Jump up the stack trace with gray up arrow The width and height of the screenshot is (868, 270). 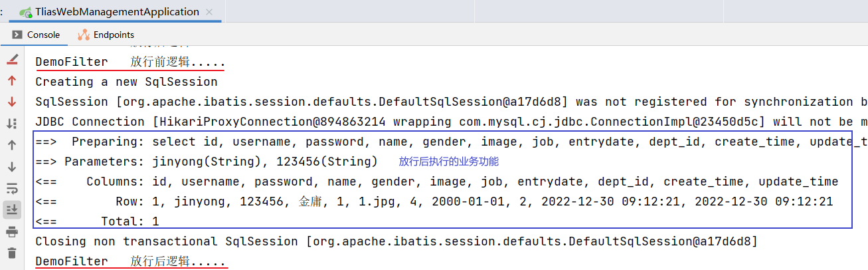[12, 144]
